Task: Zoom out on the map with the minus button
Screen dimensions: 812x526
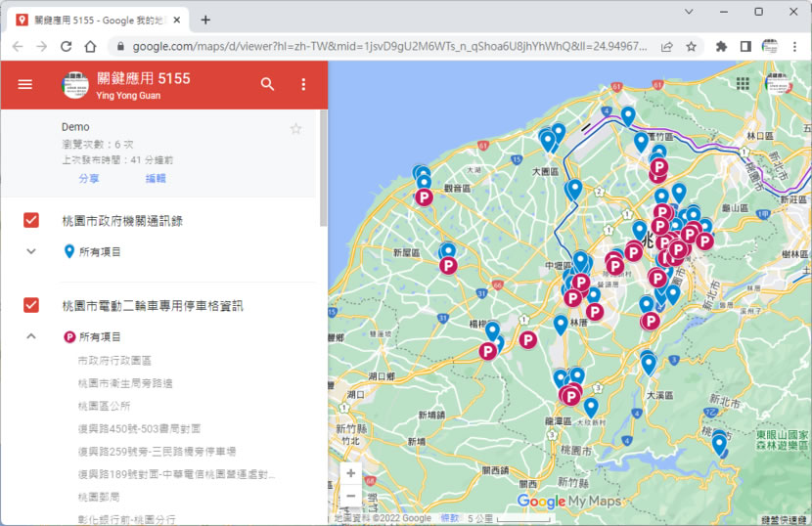Action: click(350, 496)
